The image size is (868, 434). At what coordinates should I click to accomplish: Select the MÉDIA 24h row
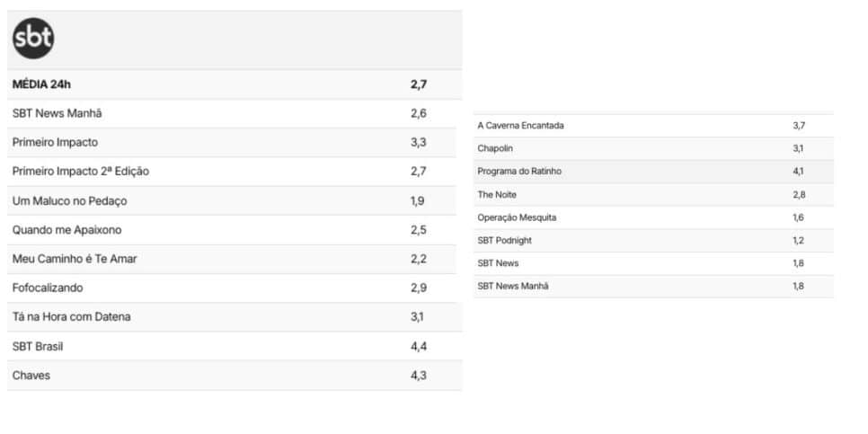click(x=235, y=84)
